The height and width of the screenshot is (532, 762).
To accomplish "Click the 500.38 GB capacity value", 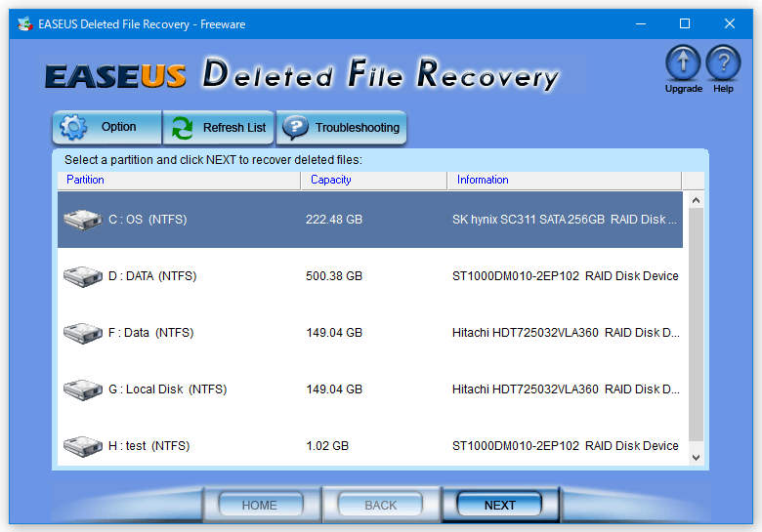I will click(334, 276).
